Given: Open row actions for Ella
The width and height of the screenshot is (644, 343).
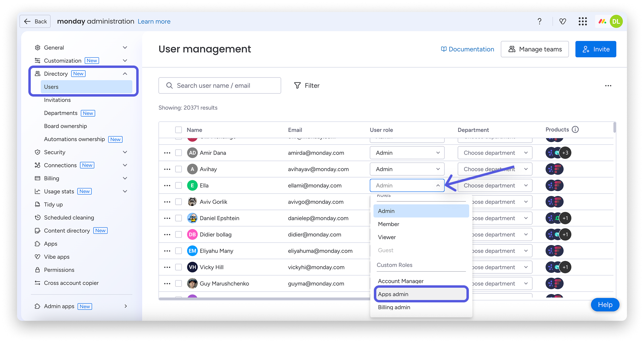Looking at the screenshot, I should coord(167,186).
